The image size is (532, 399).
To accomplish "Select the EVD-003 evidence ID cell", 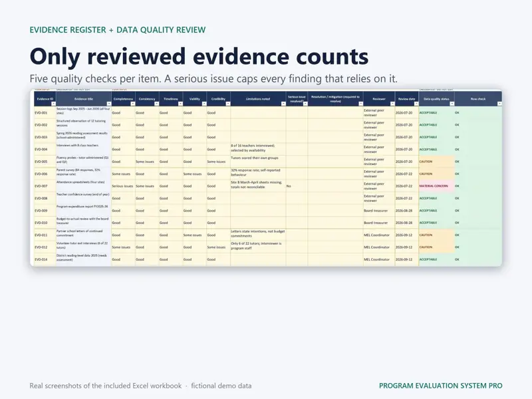I will coord(45,137).
